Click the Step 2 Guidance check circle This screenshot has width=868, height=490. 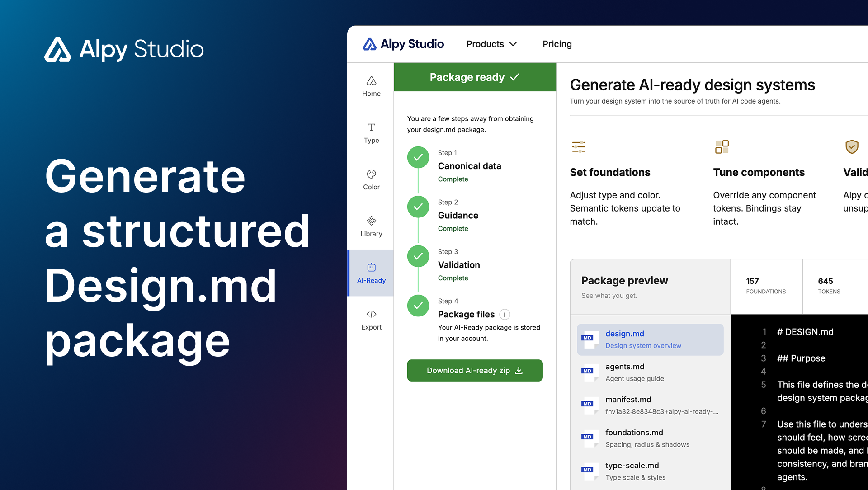(418, 207)
